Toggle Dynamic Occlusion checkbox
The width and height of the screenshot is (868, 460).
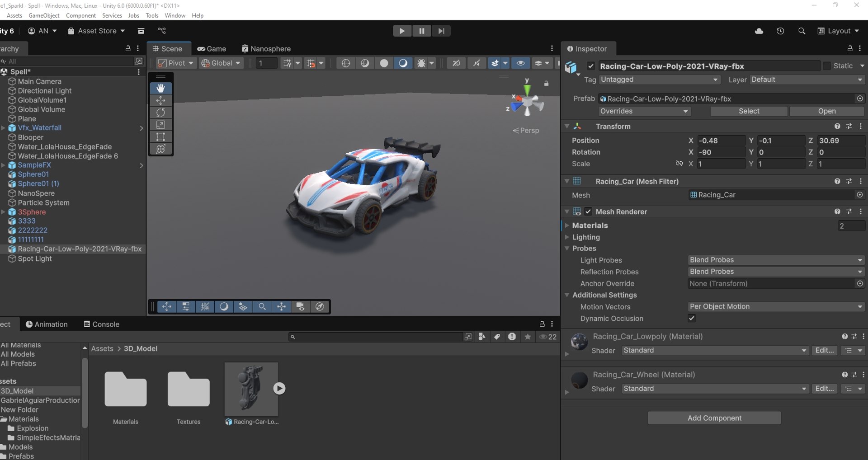click(x=692, y=318)
